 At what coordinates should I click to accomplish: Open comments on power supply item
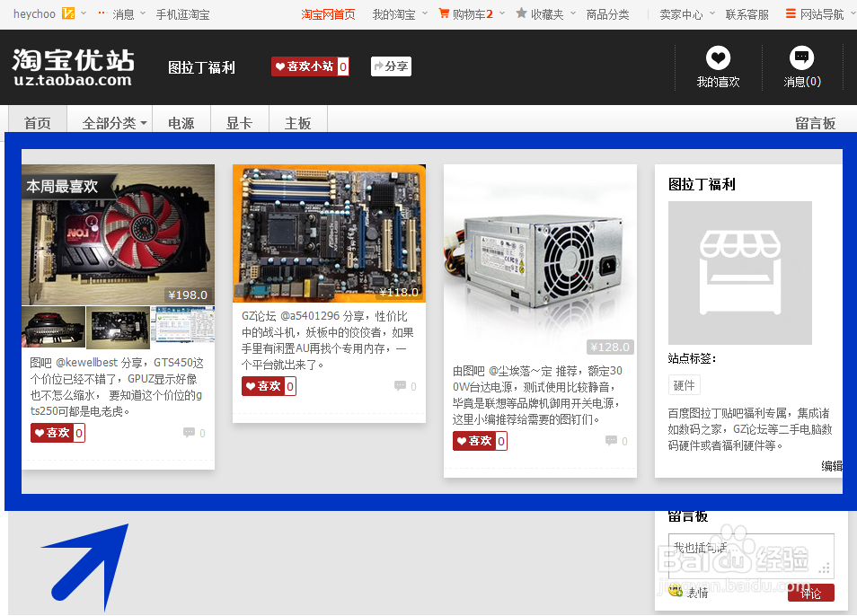pyautogui.click(x=616, y=441)
